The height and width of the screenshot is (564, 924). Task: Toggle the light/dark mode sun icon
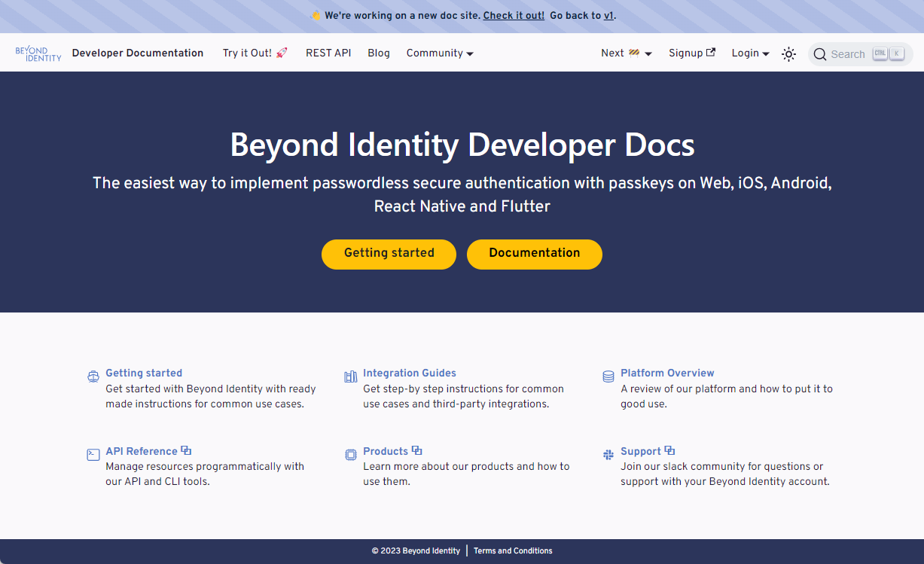click(788, 53)
